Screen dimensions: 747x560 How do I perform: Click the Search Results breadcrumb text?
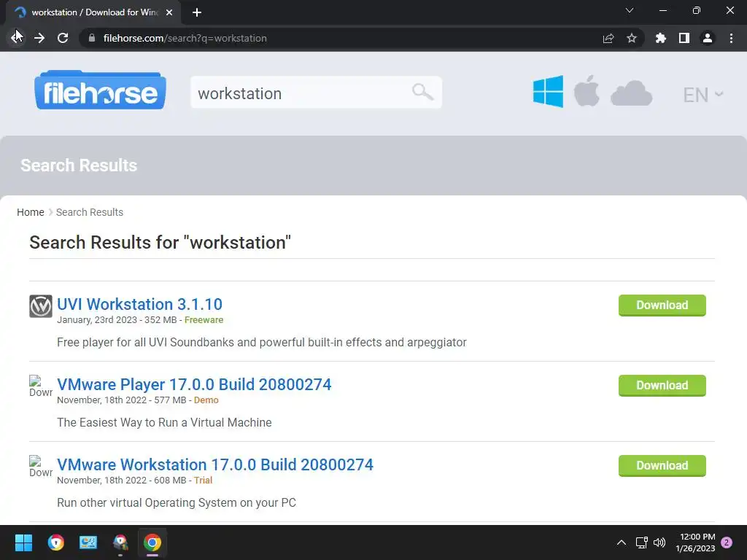(x=90, y=212)
